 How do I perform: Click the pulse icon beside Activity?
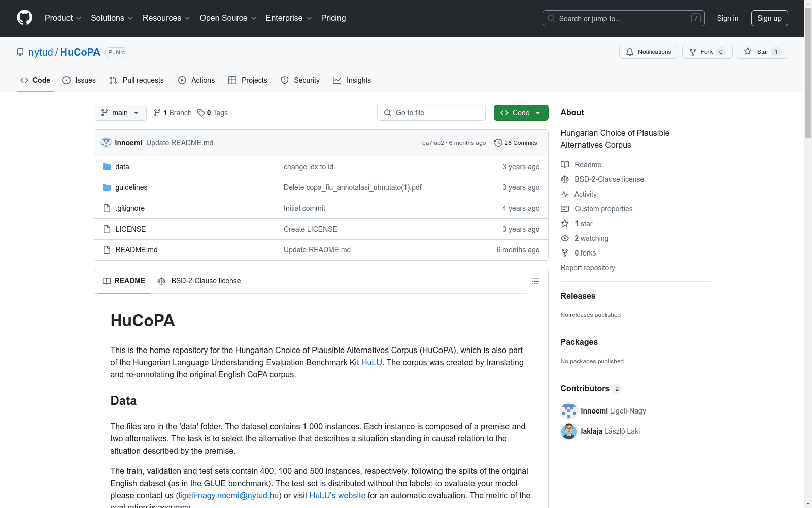point(565,194)
